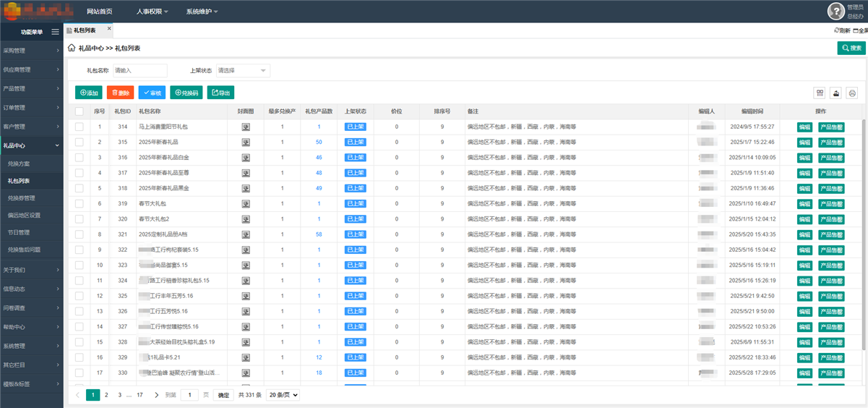Open the column filter grid icon

tap(820, 93)
